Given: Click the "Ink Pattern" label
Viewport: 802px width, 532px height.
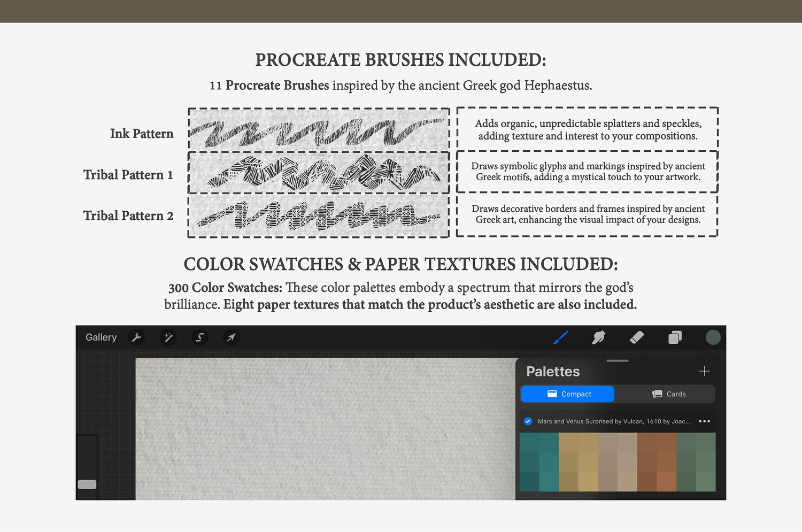Looking at the screenshot, I should (142, 134).
